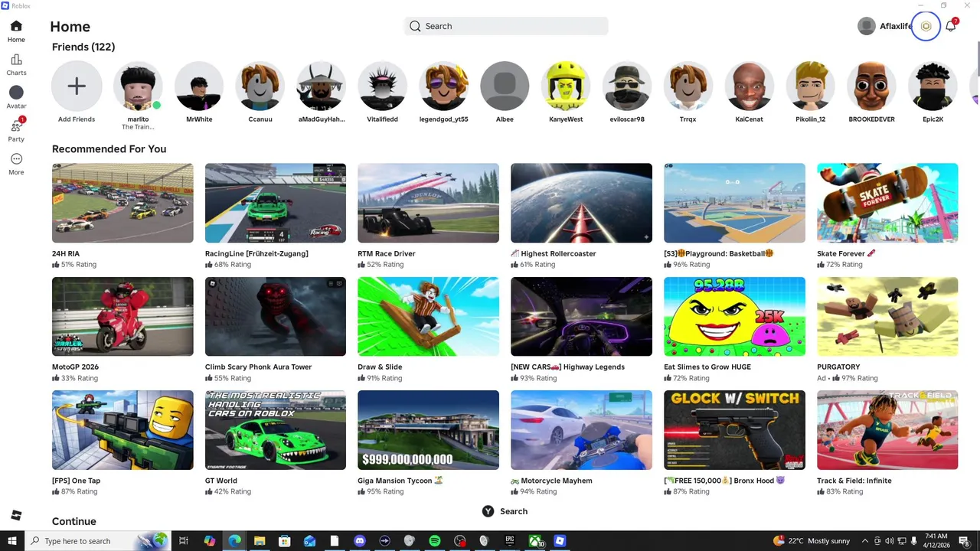Open the Bronx Hood thumbnail
The image size is (980, 551).
click(x=734, y=430)
